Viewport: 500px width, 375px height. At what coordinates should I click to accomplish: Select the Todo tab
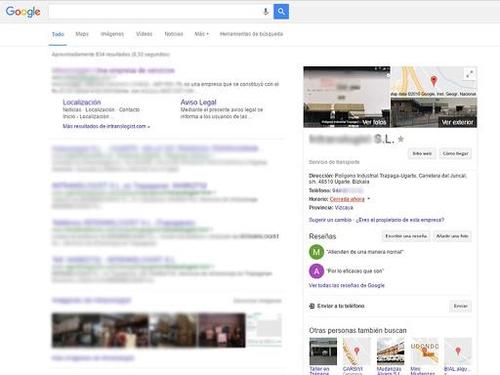coord(58,34)
